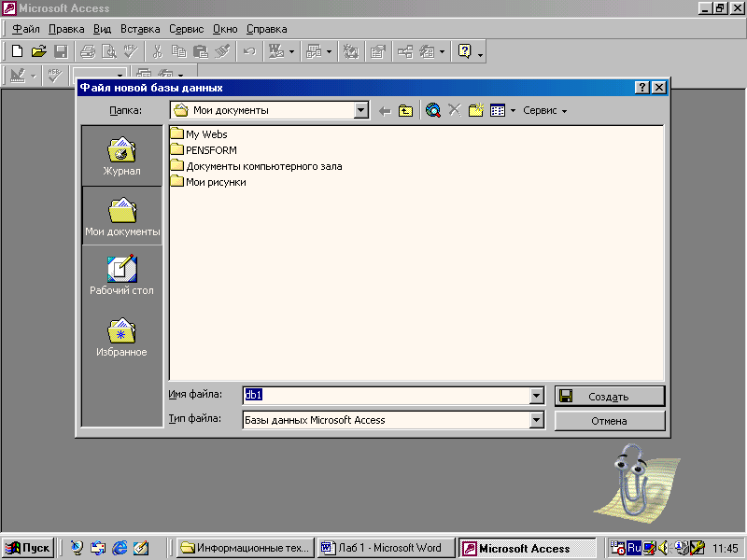
Task: Click the Open database folder icon
Action: 39,51
